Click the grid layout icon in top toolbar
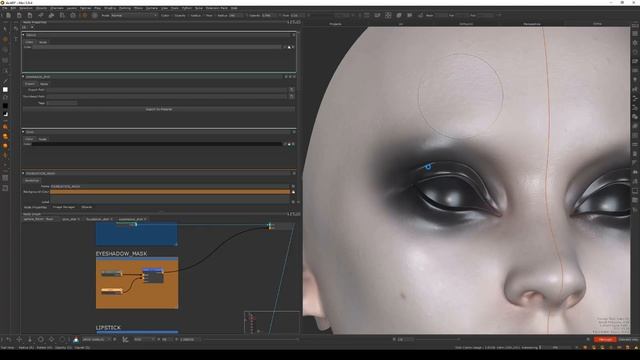This screenshot has height=360, width=640. pyautogui.click(x=388, y=16)
